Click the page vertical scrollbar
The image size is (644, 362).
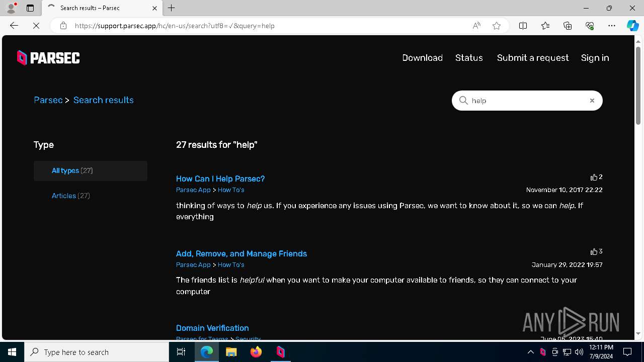(x=638, y=85)
